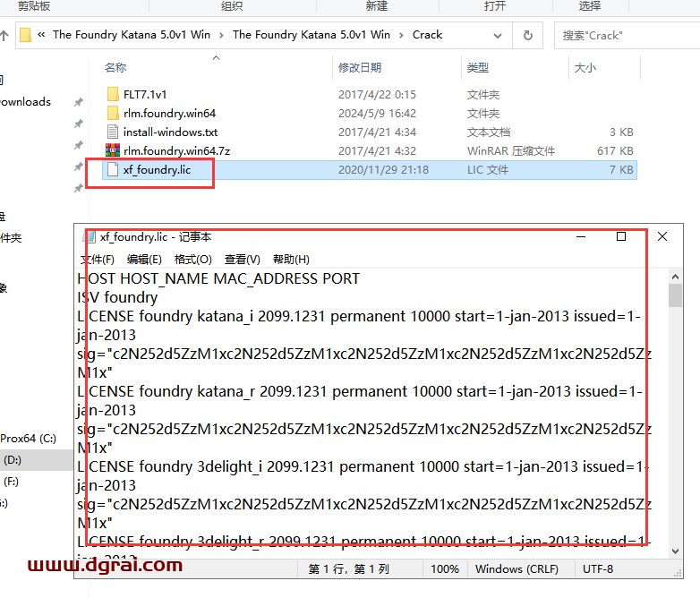Viewport: 700px width, 598px height.
Task: Click the rlm.foundry.win64 folder icon
Action: click(x=113, y=113)
